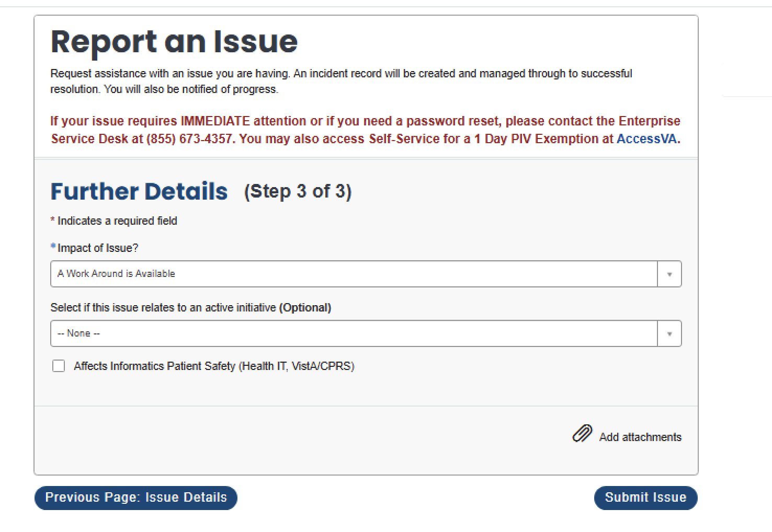The height and width of the screenshot is (532, 772).
Task: Click the paperclip attachment icon
Action: click(582, 434)
